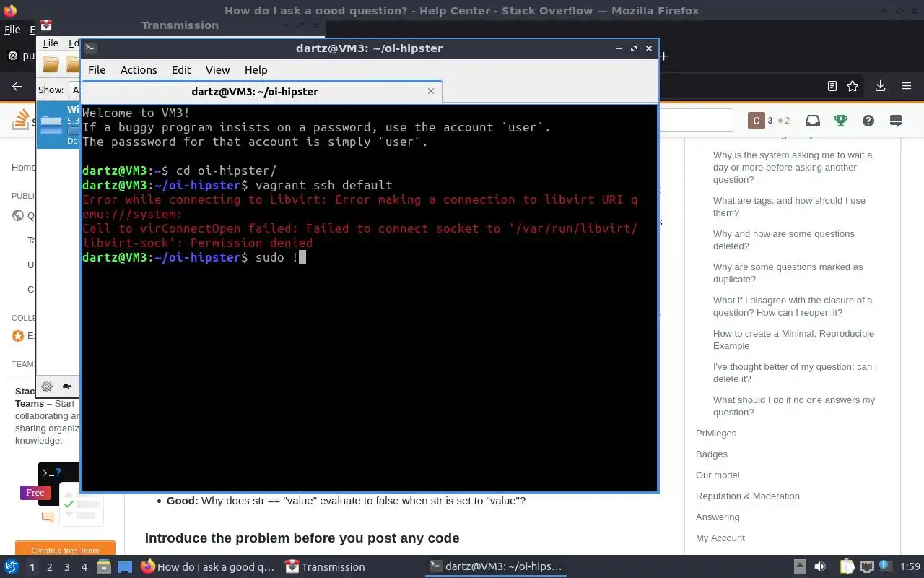Select the downloading torrent row in Transmission
Image resolution: width=924 pixels, height=578 pixels.
58,124
